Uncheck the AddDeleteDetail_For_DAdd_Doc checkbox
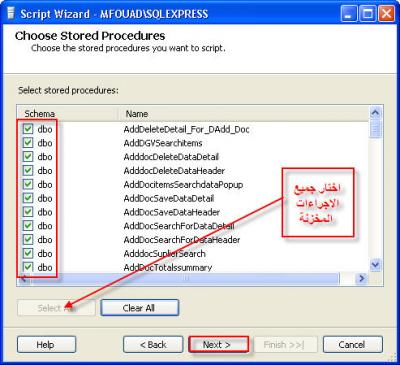Viewport: 400px width, 365px height. point(28,129)
